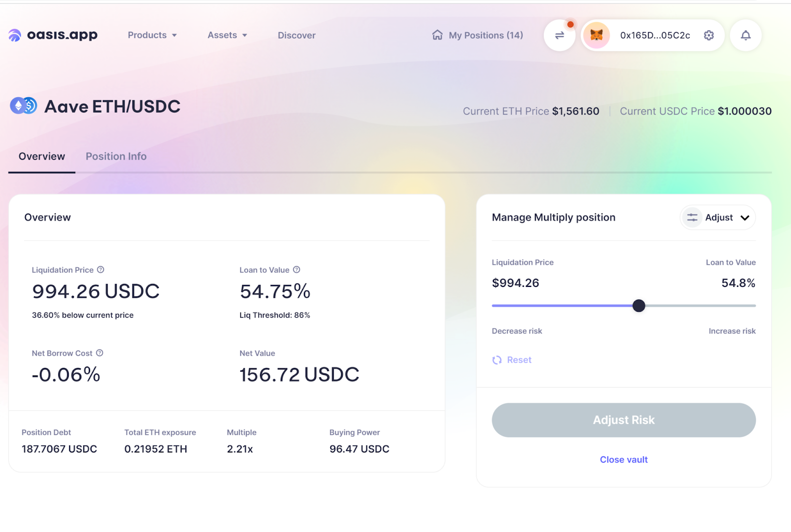Click the Liq Threshold: 86% text
The width and height of the screenshot is (791, 532).
(275, 315)
